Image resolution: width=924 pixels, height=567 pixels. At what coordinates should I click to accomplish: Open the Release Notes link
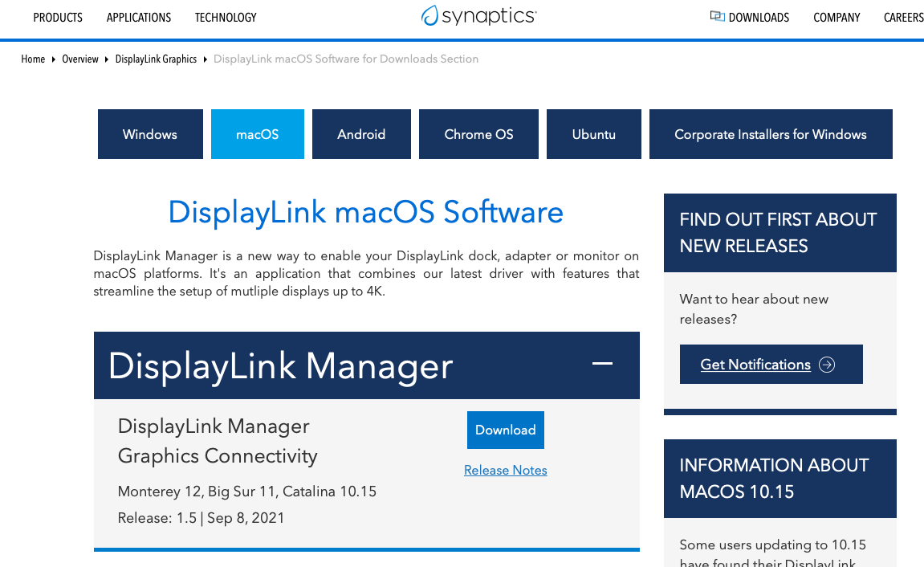pos(506,470)
